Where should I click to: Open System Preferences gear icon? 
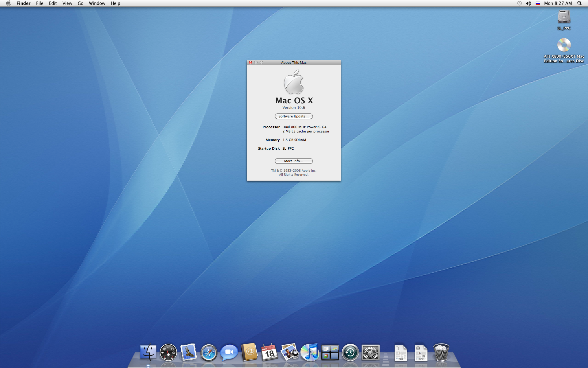(x=371, y=352)
